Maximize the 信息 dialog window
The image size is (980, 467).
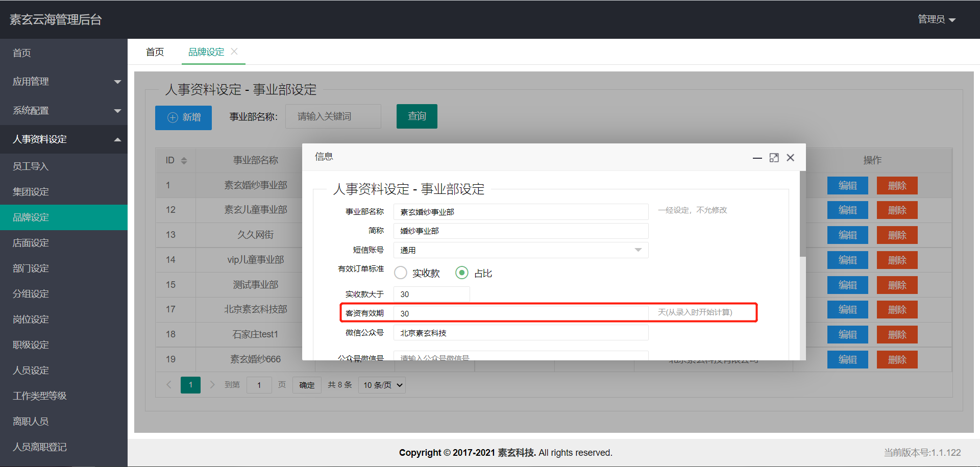click(x=774, y=158)
